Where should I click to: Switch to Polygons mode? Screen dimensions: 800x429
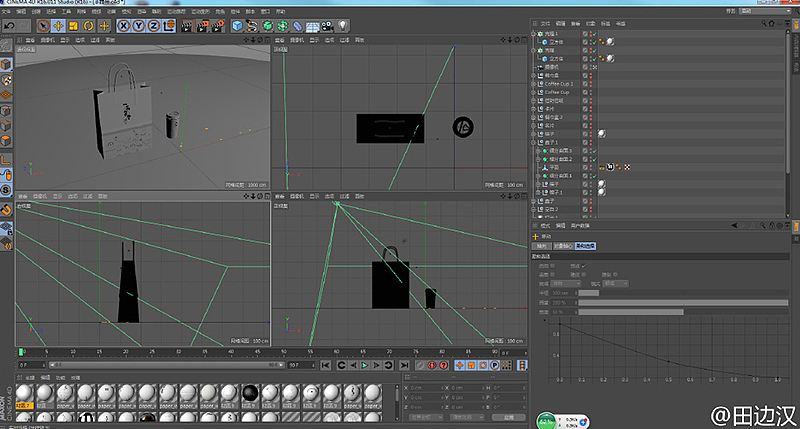tap(6, 141)
